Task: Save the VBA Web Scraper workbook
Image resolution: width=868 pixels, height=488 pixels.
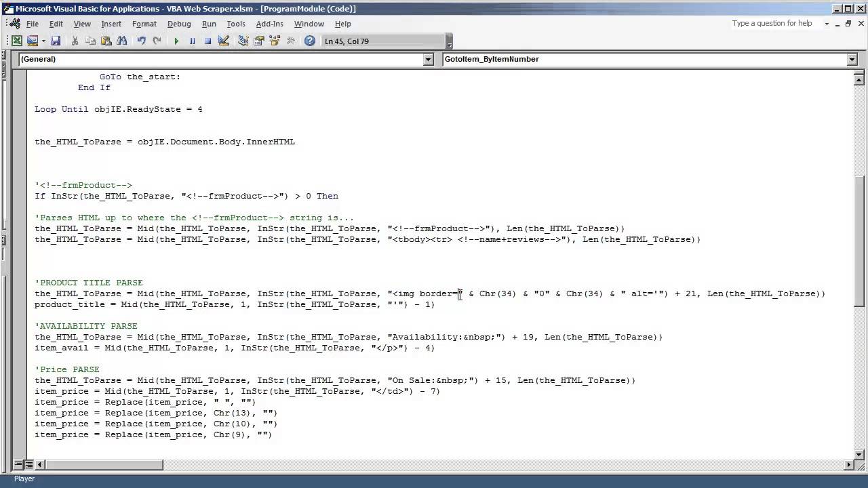Action: point(56,41)
